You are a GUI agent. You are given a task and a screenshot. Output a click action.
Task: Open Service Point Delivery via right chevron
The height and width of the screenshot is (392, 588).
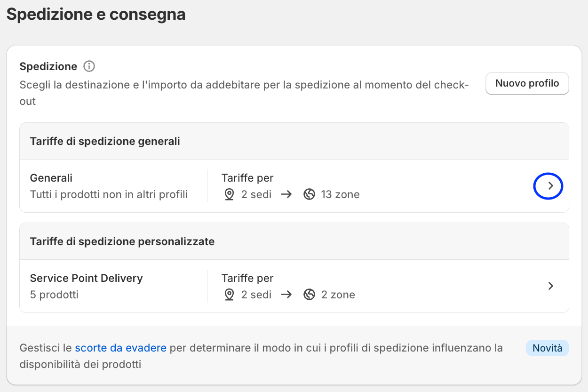click(x=551, y=286)
